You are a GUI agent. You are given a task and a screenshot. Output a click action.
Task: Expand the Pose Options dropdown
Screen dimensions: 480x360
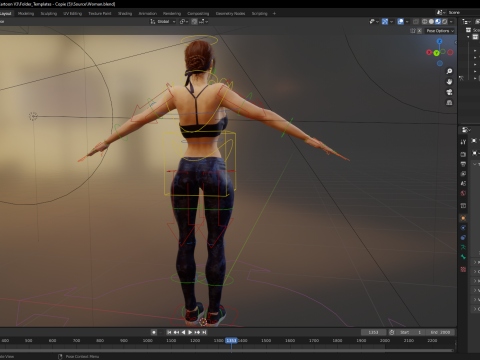click(x=440, y=31)
